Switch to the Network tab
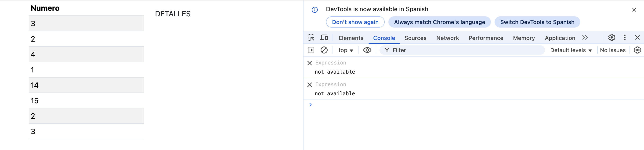 [x=447, y=38]
